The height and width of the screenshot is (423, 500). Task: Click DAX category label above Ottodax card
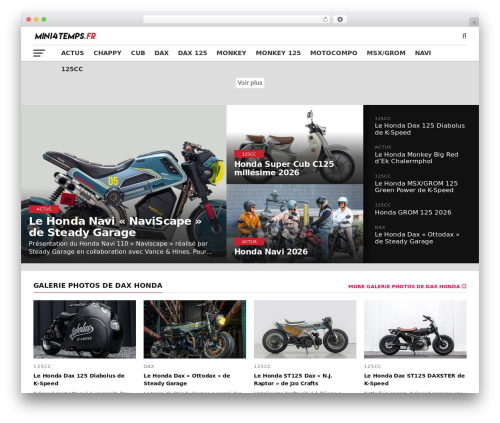[x=149, y=366]
